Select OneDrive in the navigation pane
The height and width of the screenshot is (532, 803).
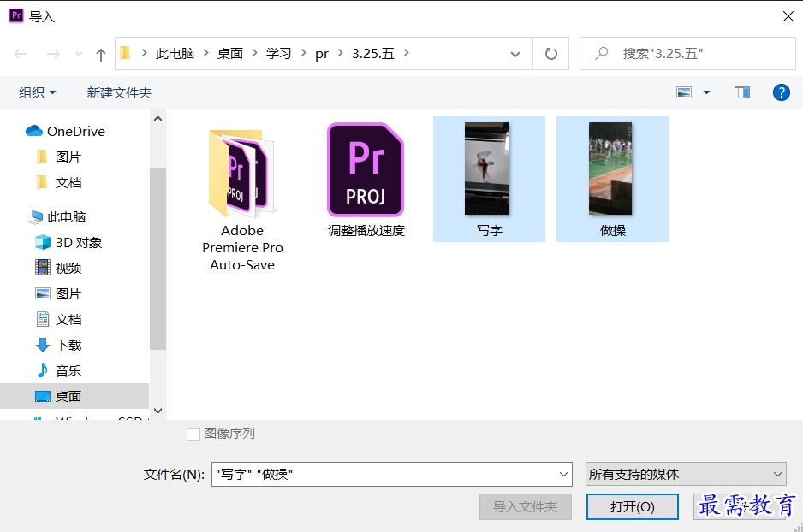coord(66,132)
